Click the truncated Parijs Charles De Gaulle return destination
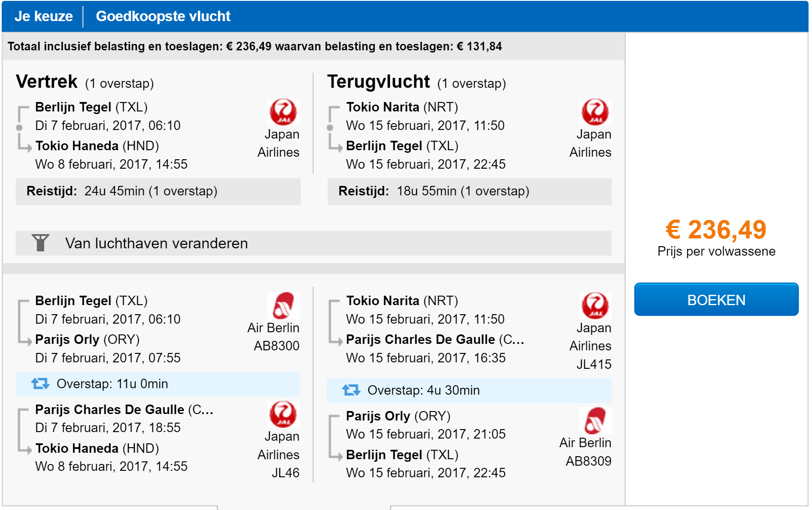 coord(435,340)
